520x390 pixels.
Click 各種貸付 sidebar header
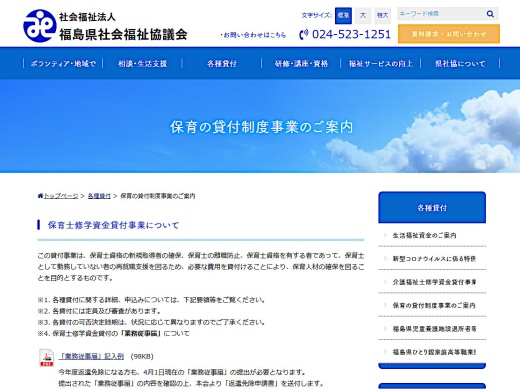(x=432, y=207)
